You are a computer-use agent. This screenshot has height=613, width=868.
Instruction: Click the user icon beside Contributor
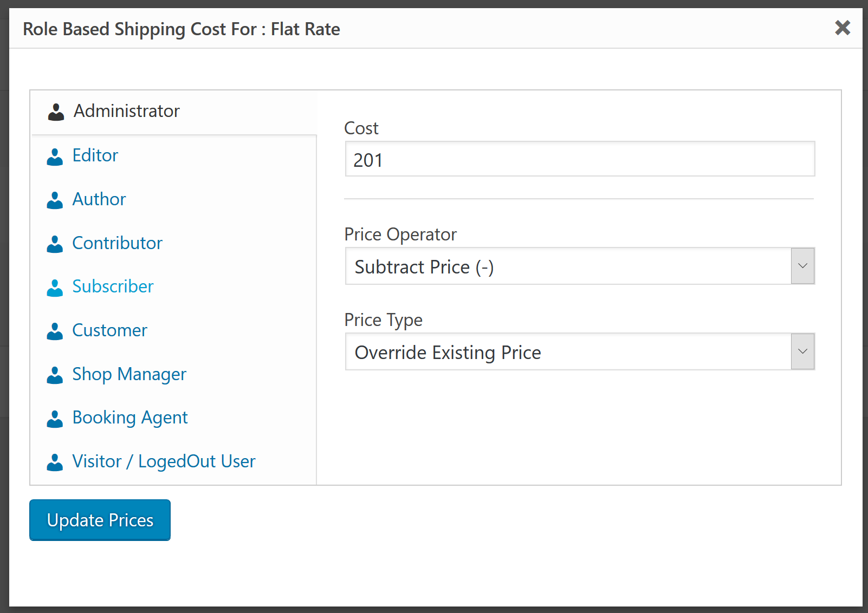55,244
